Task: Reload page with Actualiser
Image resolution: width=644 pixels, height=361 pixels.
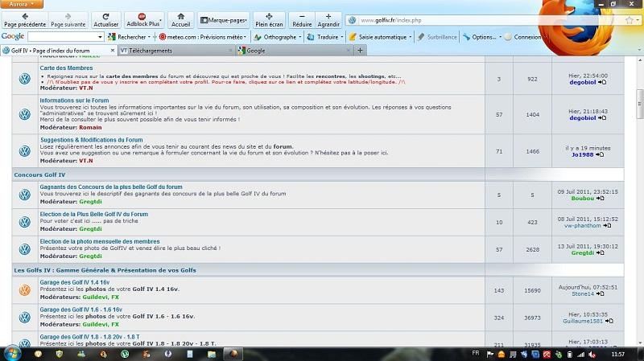Action: click(x=106, y=20)
